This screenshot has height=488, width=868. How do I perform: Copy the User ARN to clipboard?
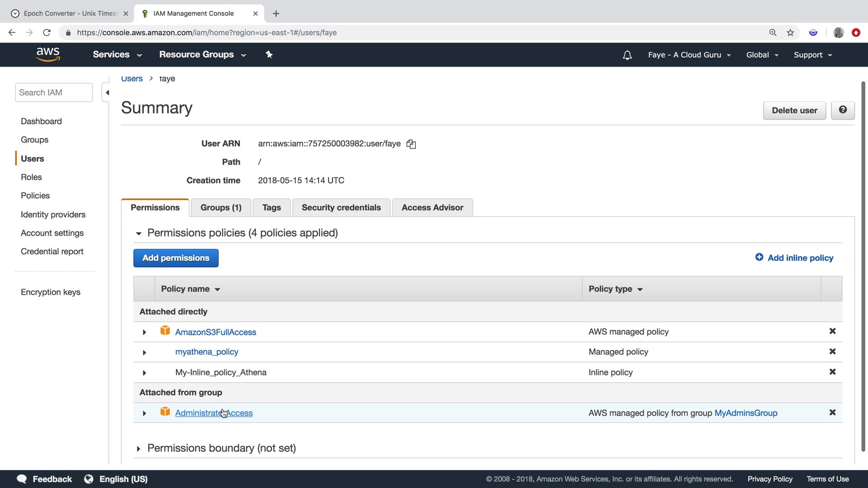pos(411,144)
